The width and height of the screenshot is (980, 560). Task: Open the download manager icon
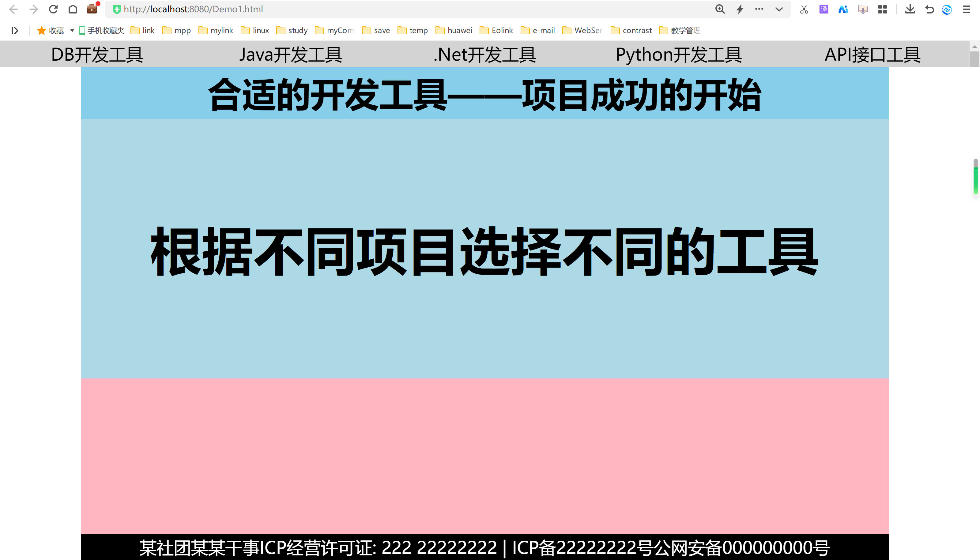click(x=910, y=9)
